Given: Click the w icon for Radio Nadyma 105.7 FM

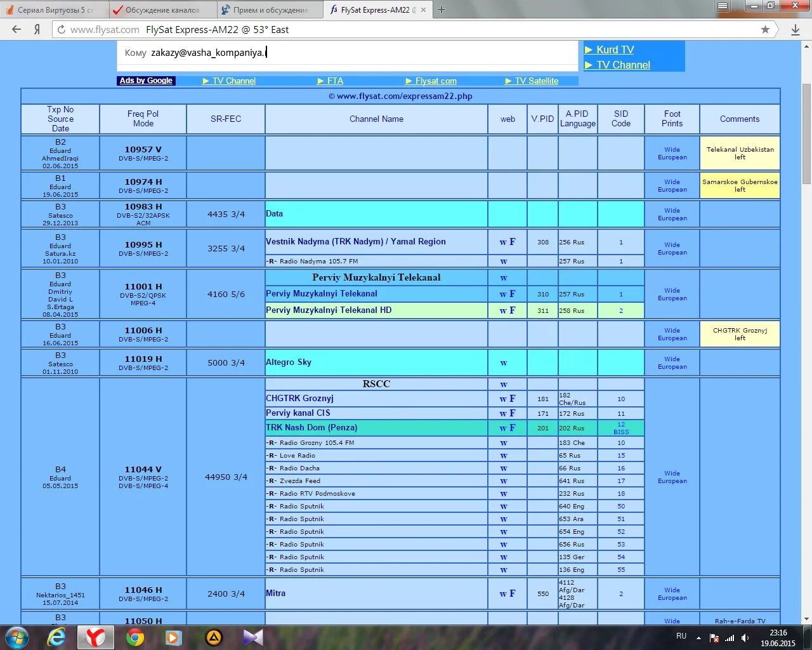Looking at the screenshot, I should [504, 262].
